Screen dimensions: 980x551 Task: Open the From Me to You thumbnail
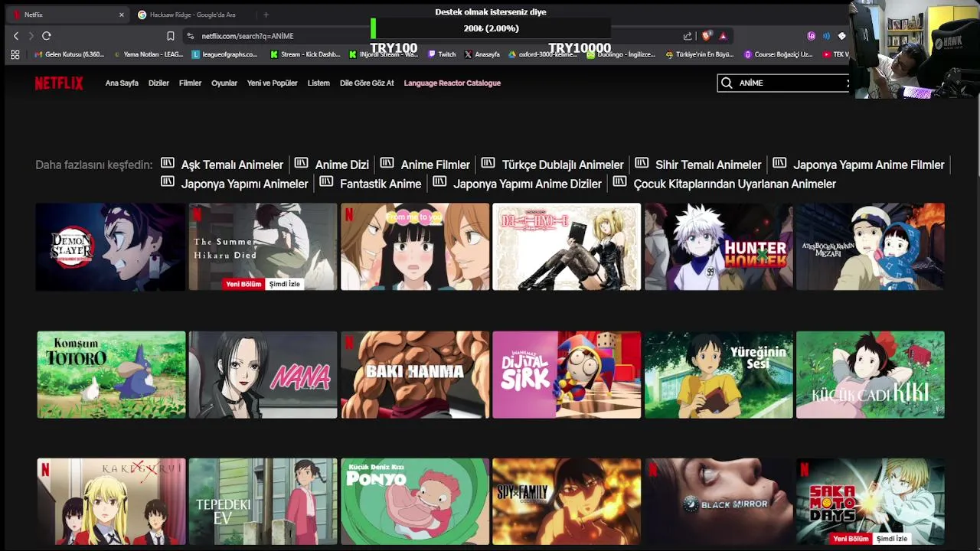(414, 246)
